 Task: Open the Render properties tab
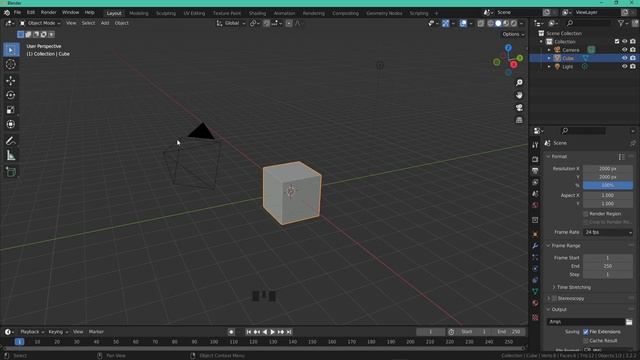(x=535, y=160)
